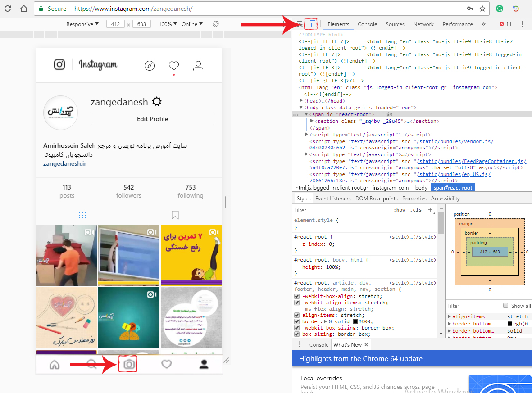Go to Instagram home icon in bottom bar
Viewport: 532px width, 393px height.
[x=55, y=364]
